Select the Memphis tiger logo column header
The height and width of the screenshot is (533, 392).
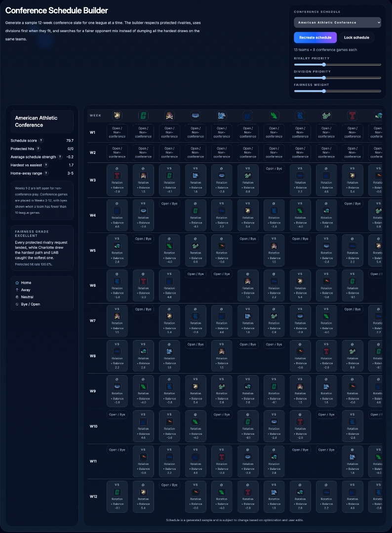[222, 115]
